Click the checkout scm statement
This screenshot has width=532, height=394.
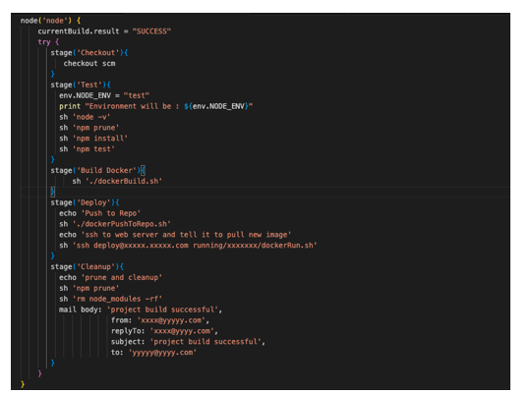coord(89,64)
